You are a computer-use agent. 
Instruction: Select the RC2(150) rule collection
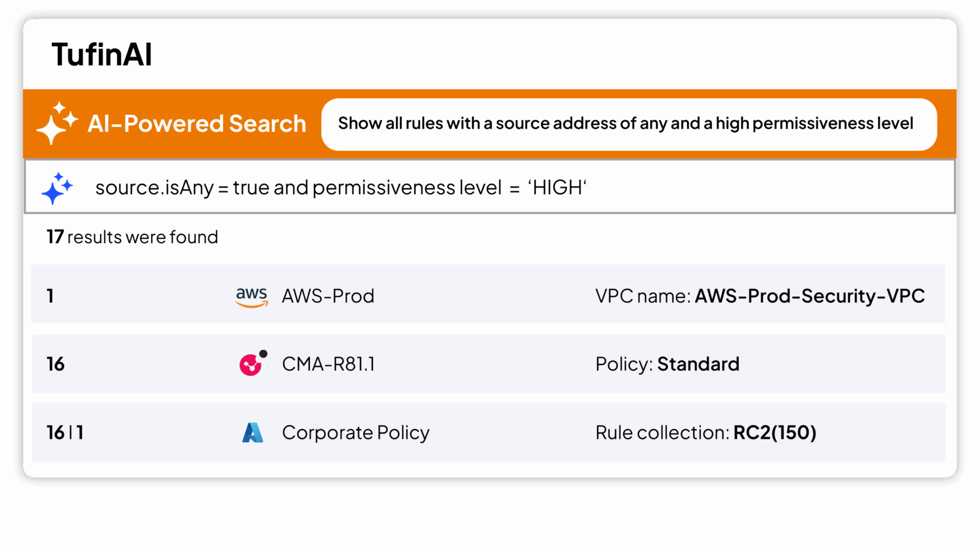pyautogui.click(x=775, y=433)
